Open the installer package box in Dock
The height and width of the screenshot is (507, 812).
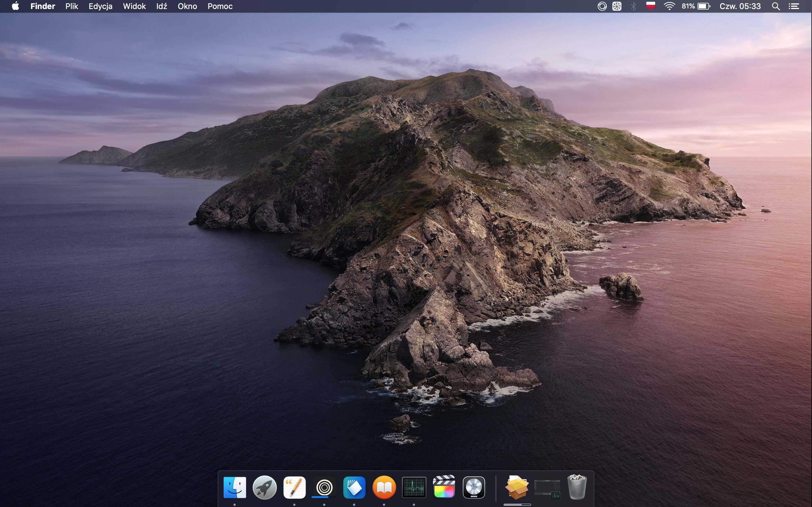tap(517, 487)
